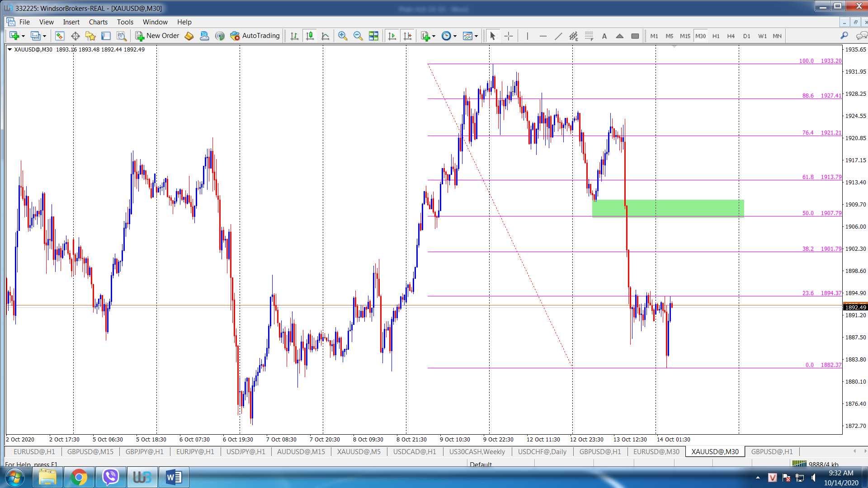Switch timeframe to D1
868x488 pixels.
746,36
